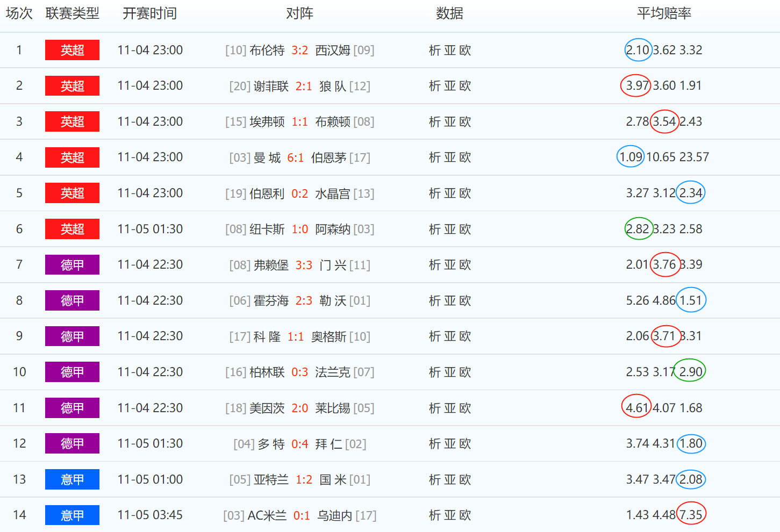
Task: Click 析 link in 霍芬海 row
Action: (x=435, y=301)
